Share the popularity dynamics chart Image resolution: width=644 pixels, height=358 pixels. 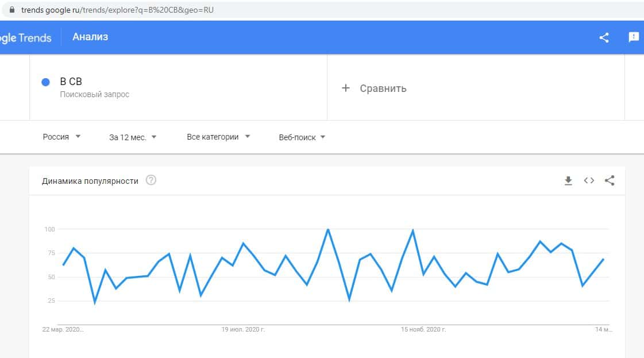(x=610, y=180)
